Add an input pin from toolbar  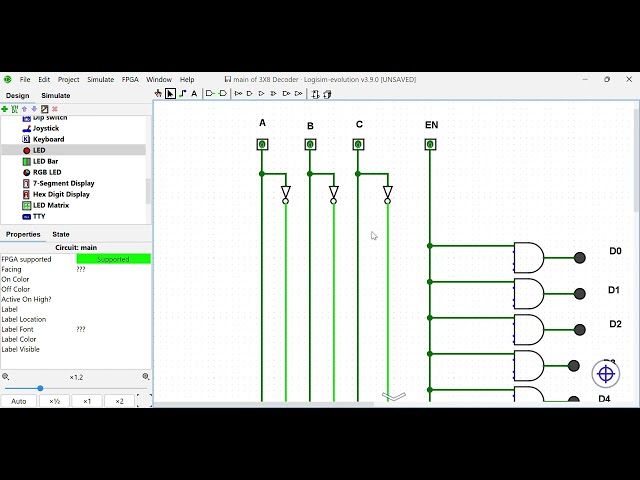[210, 94]
